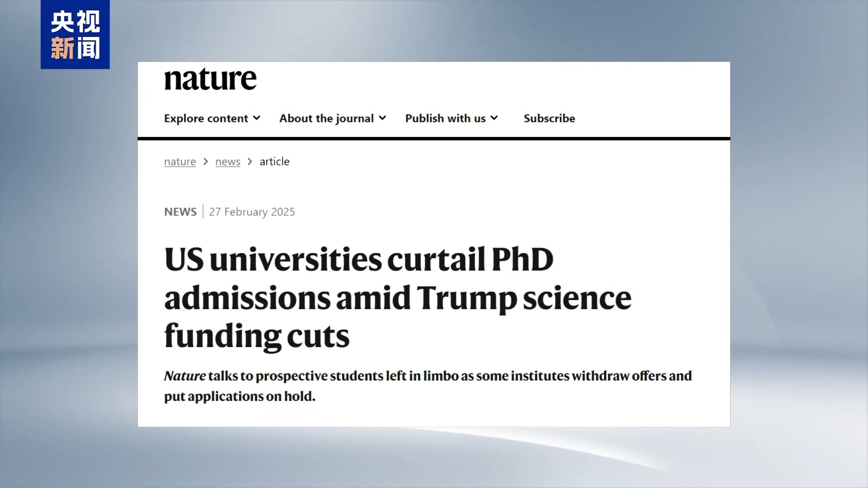Viewport: 868px width, 488px height.
Task: Click the Publish with us menu text
Action: [445, 118]
